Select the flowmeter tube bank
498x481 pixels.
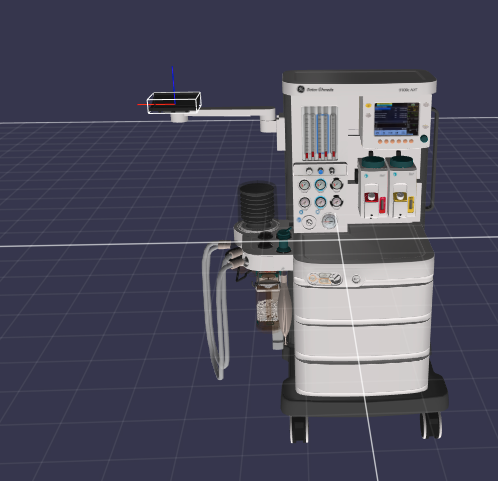click(x=320, y=133)
